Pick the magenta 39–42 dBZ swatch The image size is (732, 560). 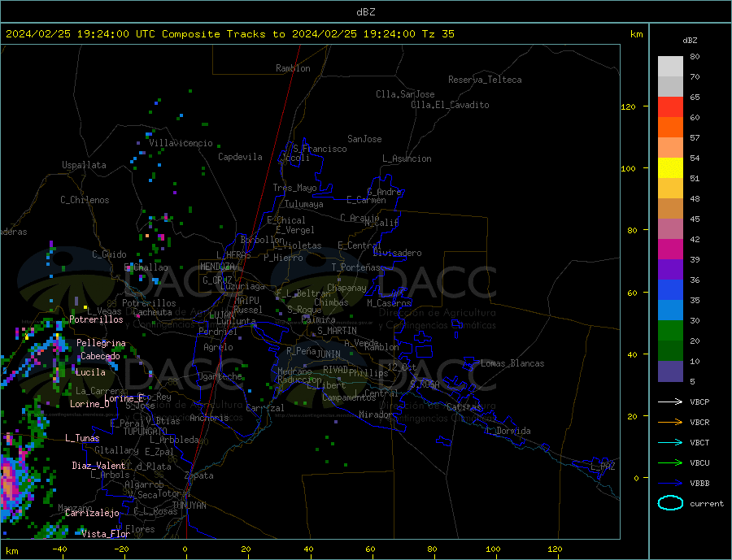tap(670, 250)
